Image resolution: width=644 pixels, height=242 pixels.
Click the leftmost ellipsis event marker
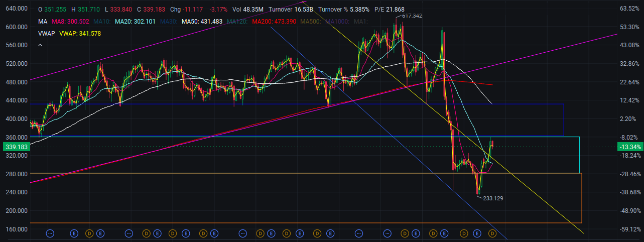[50, 233]
